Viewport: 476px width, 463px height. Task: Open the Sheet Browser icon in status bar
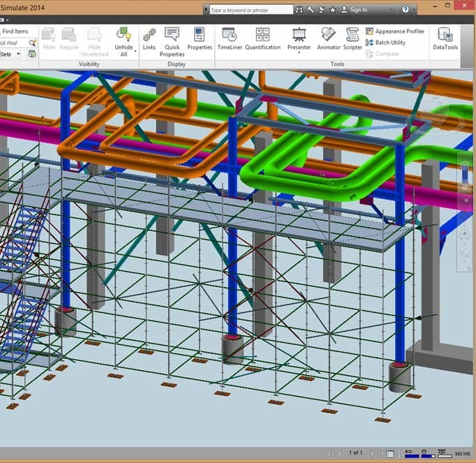tap(390, 454)
